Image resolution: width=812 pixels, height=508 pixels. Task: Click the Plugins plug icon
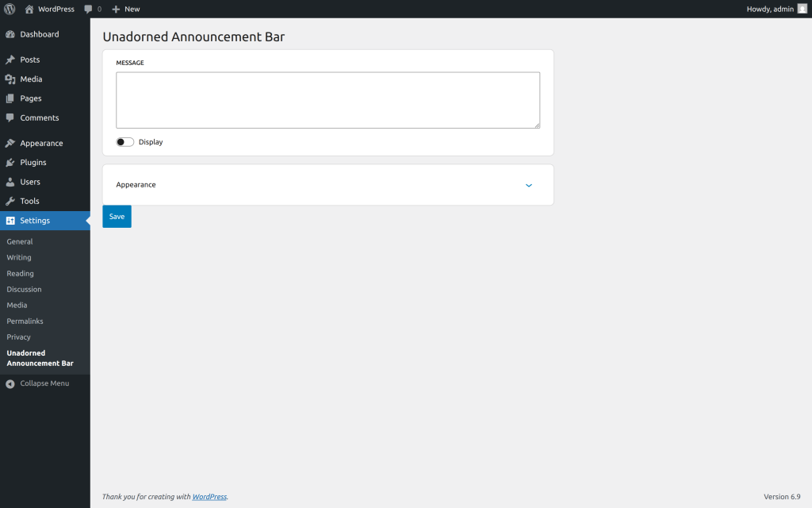10,163
